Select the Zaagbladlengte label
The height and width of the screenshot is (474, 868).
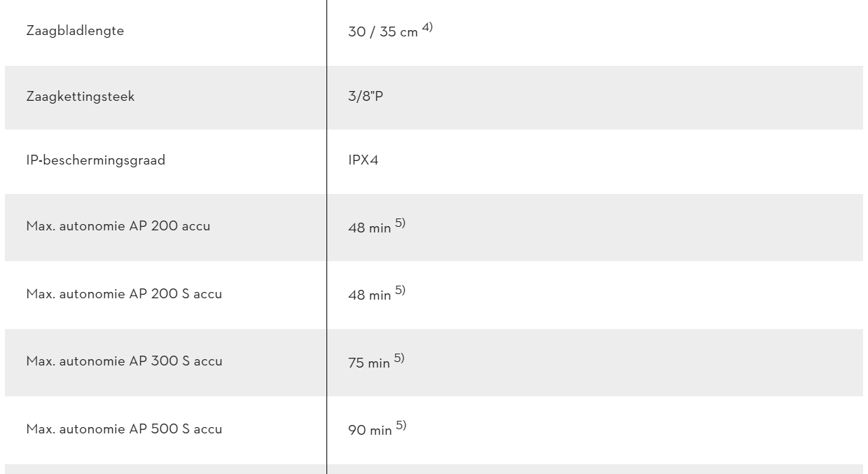[x=75, y=32]
